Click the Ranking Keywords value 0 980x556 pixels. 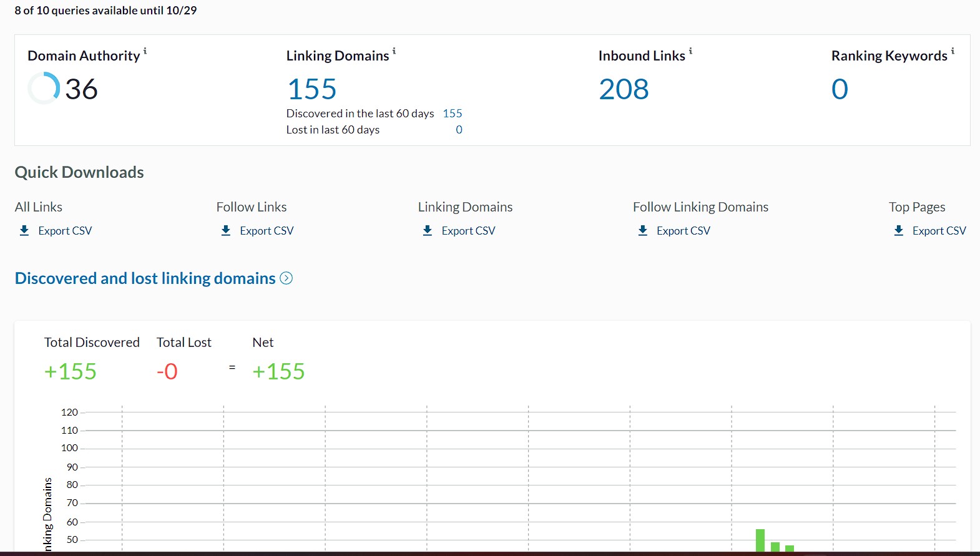pos(840,89)
